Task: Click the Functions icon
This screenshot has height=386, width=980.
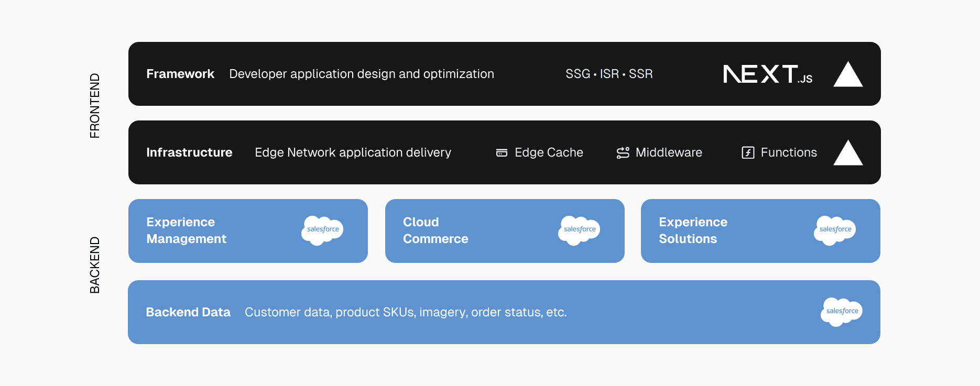Action: tap(748, 153)
